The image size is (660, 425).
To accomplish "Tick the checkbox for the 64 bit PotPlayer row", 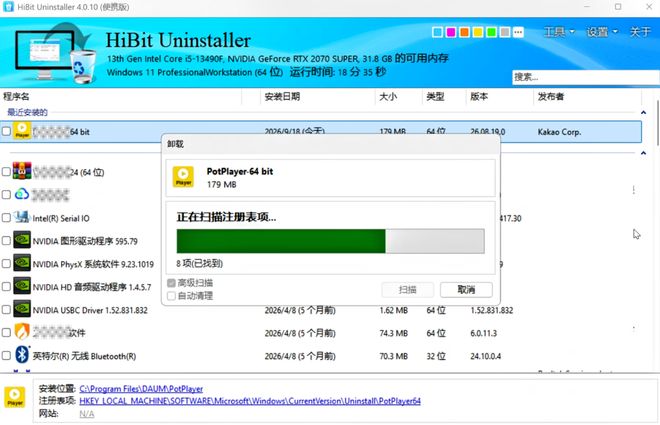I will [6, 131].
